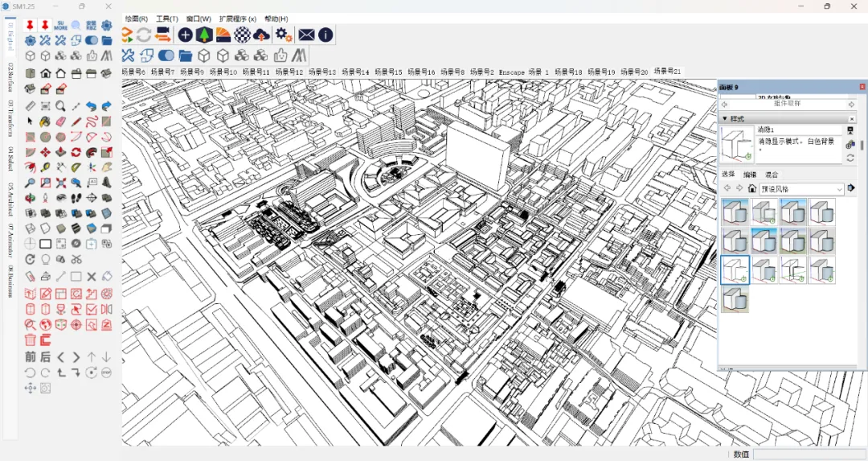Activate the Move tool with four red arrows

click(45, 152)
